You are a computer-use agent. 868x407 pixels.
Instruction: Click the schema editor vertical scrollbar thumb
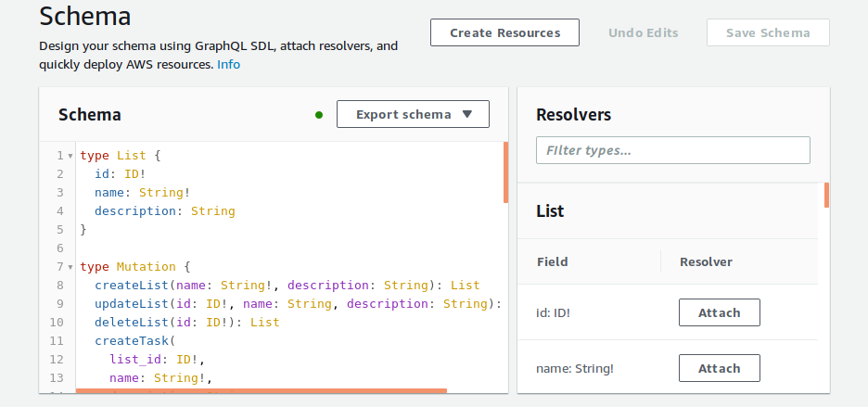click(506, 172)
